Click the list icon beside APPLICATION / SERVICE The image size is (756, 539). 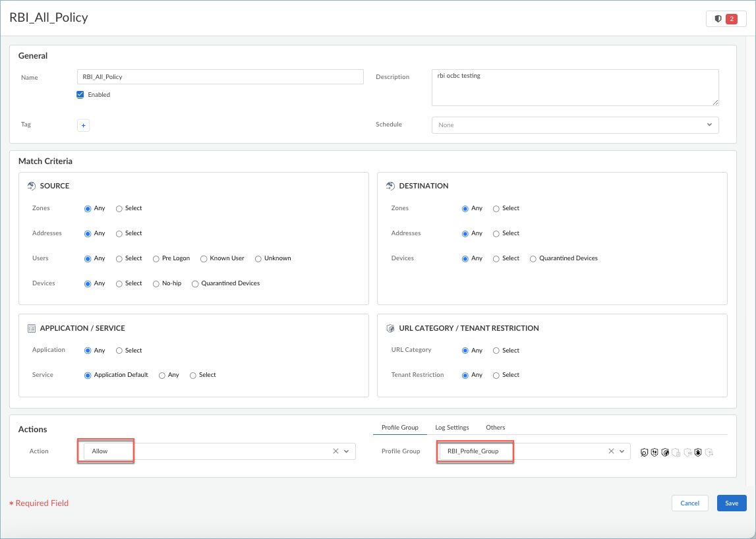click(x=32, y=328)
